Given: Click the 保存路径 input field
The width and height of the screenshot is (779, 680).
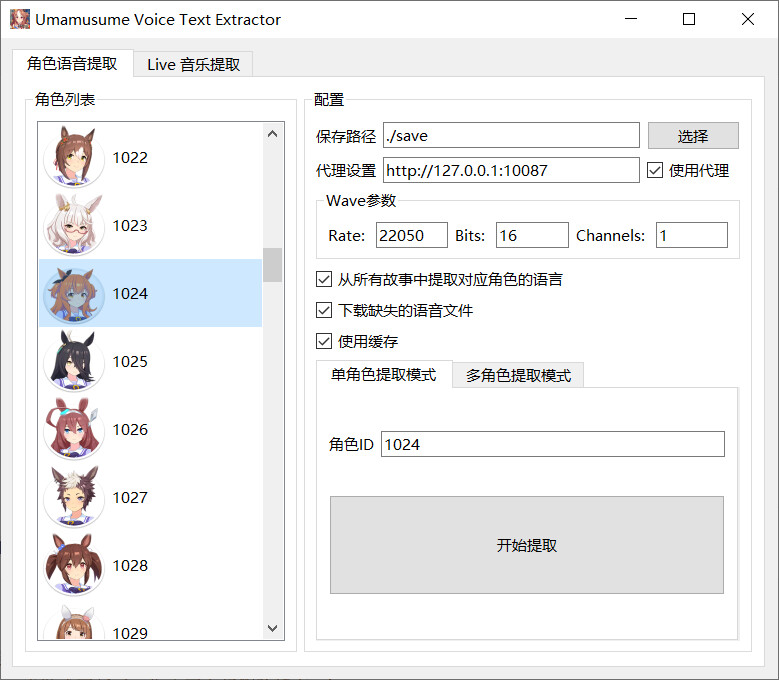Looking at the screenshot, I should tap(511, 136).
